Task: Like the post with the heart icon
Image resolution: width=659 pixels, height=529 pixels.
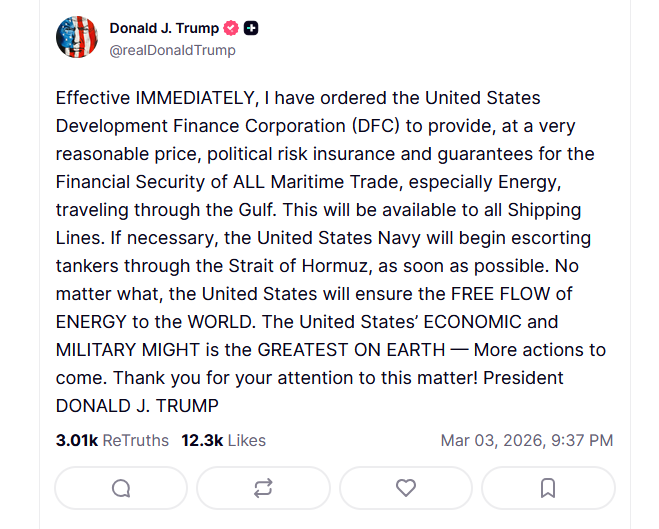Action: [405, 488]
